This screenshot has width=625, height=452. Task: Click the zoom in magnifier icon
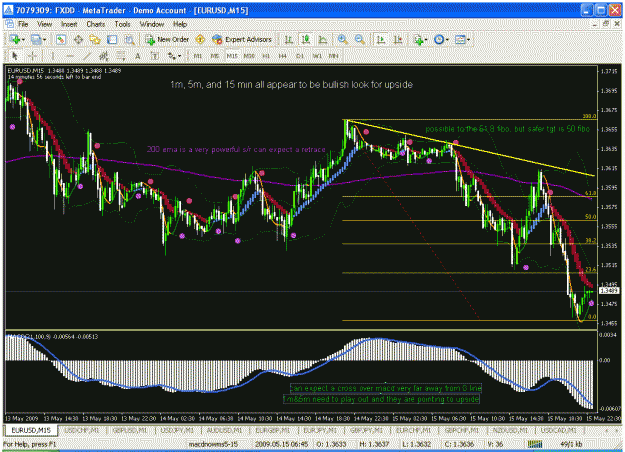pos(342,39)
